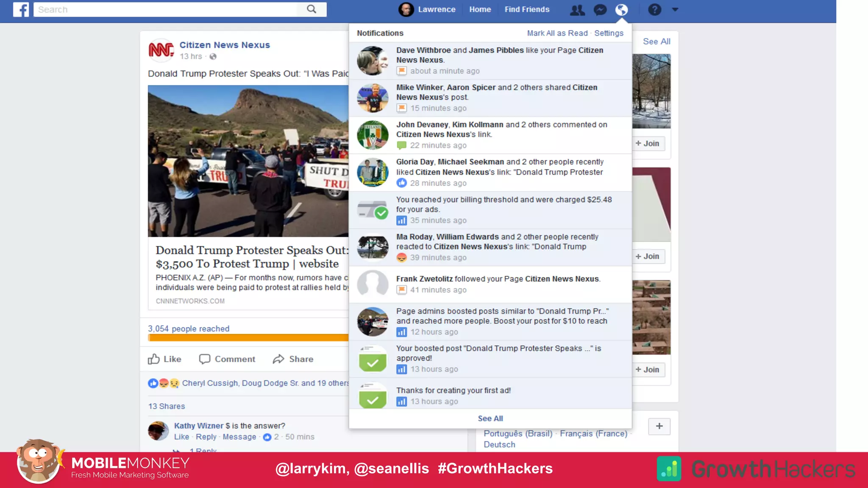Open Find Friends in the top bar
Viewport: 868px width, 488px height.
coord(527,9)
